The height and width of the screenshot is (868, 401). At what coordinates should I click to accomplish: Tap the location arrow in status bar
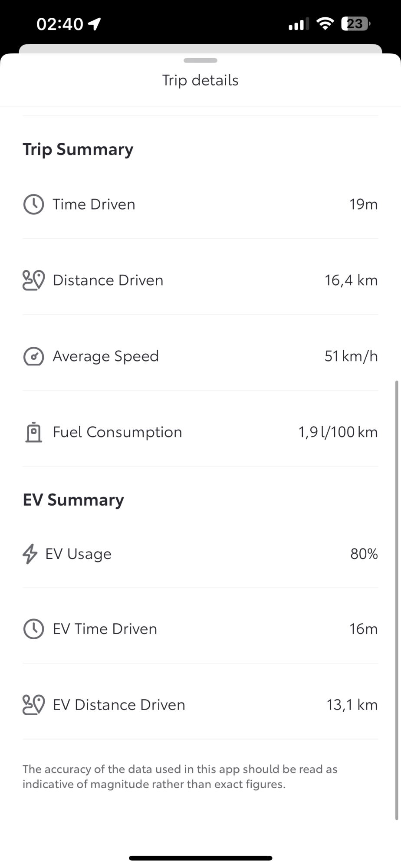[95, 24]
